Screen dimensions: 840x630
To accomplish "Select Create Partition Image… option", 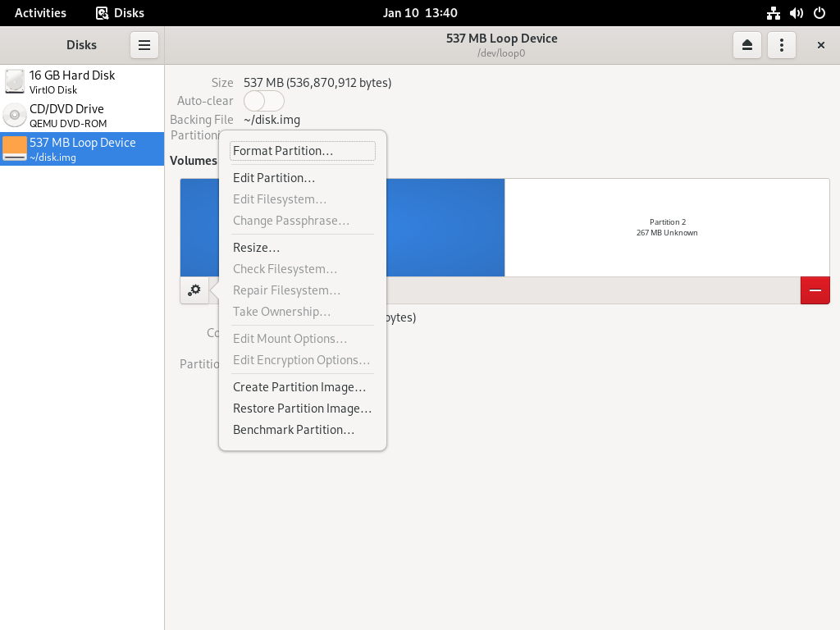I will click(303, 387).
